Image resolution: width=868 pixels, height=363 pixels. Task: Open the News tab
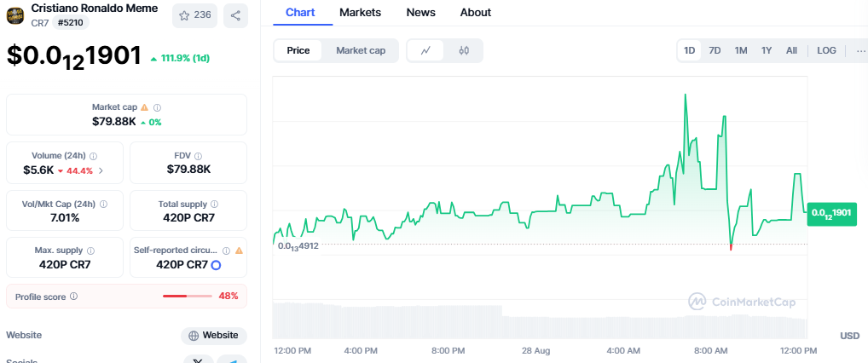coord(420,12)
